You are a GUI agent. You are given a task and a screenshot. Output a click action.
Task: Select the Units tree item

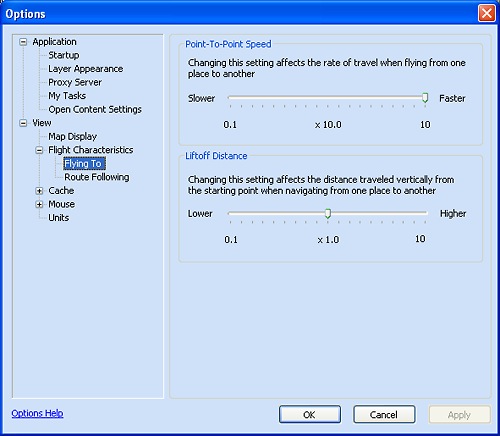click(x=59, y=218)
